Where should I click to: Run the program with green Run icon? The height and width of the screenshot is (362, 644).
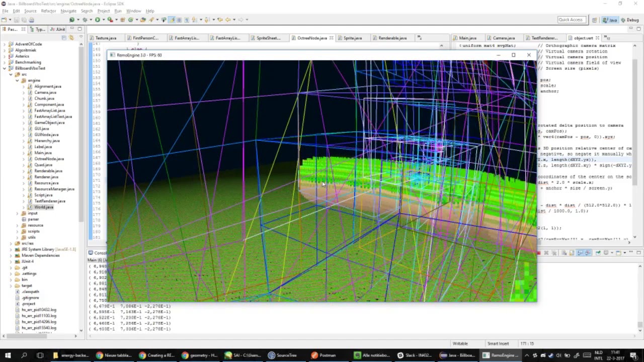coord(97,20)
